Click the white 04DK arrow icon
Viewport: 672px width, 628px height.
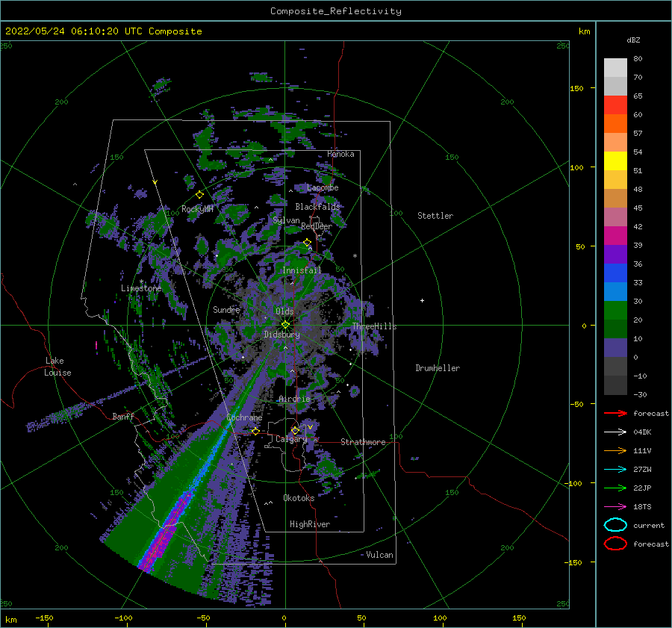(615, 432)
